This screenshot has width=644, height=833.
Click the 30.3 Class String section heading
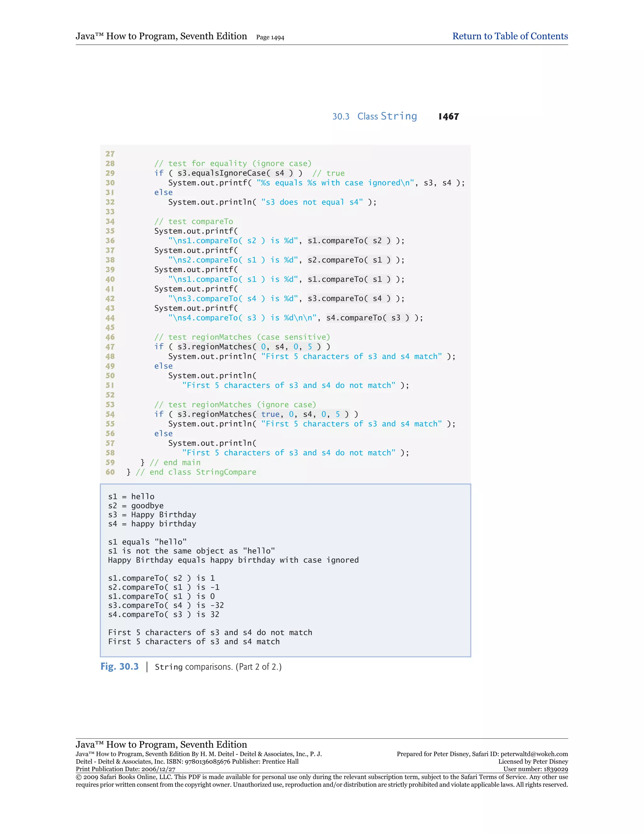pos(374,116)
